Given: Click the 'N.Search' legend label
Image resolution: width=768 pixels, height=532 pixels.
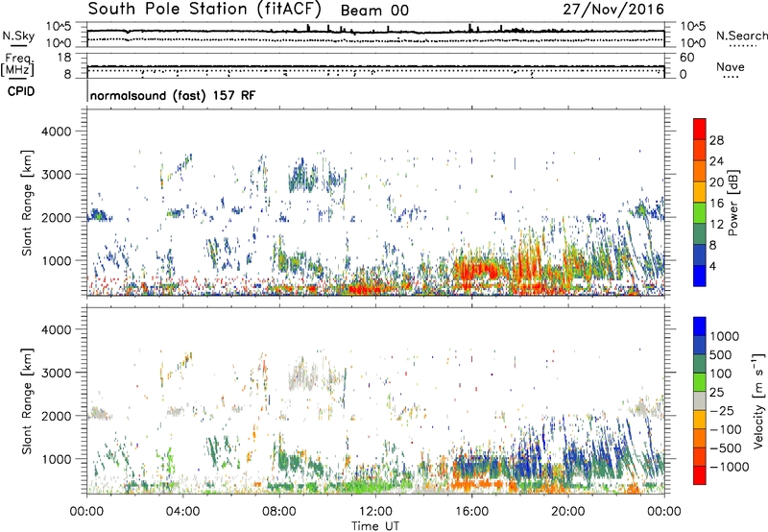Looking at the screenshot, I should click(x=741, y=36).
